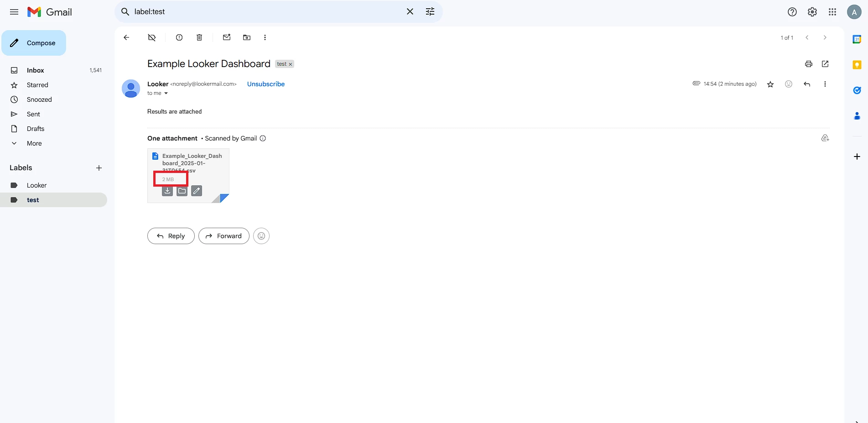The image size is (868, 423).
Task: Edit attachment with pencil icon
Action: coord(197,191)
